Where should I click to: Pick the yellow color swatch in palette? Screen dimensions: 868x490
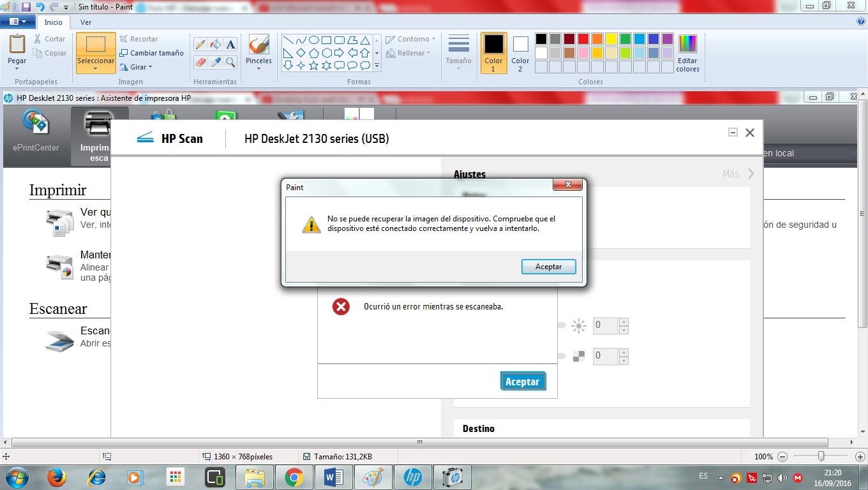[x=611, y=39]
